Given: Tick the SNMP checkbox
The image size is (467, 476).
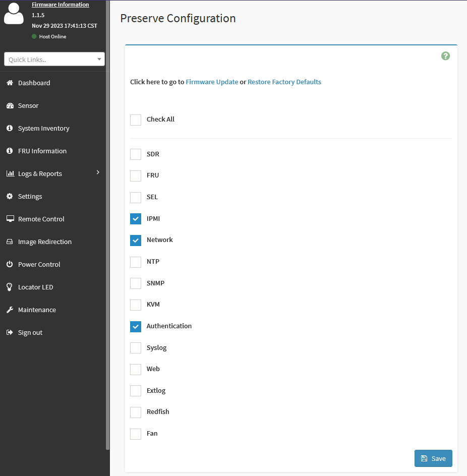Looking at the screenshot, I should (x=136, y=283).
